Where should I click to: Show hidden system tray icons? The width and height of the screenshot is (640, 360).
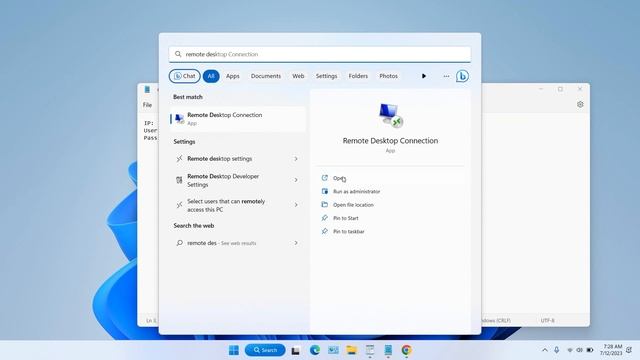pos(544,350)
